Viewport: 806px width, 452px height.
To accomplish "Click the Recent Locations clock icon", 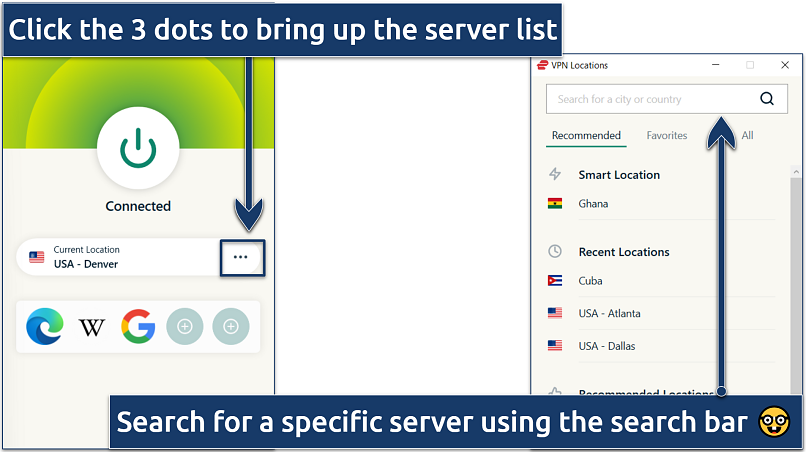I will (x=555, y=251).
